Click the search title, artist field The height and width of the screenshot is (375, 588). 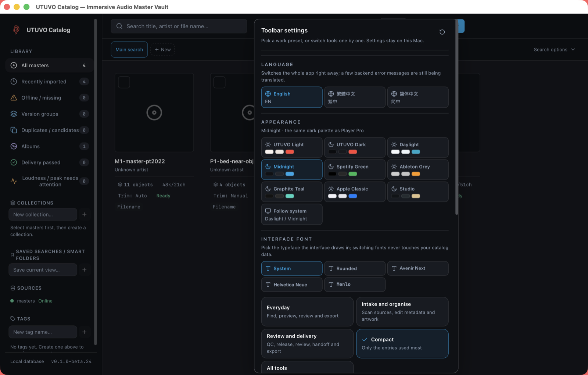tap(179, 26)
